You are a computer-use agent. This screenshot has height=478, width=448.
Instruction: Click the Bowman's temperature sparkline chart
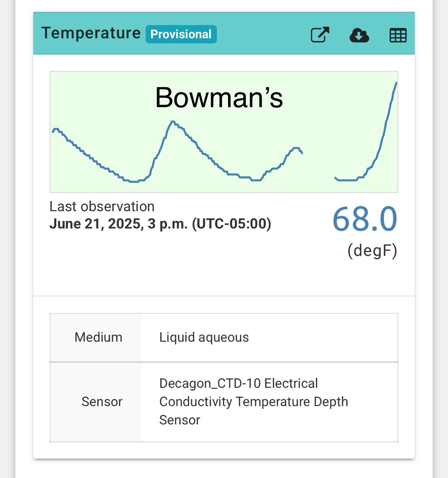(x=224, y=132)
